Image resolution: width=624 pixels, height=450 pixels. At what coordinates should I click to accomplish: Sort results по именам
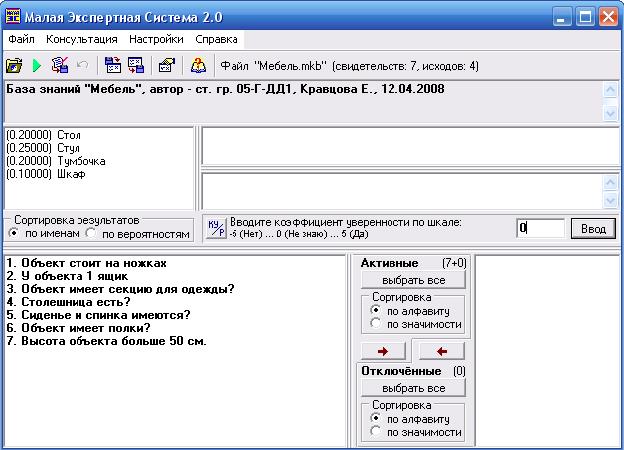pos(44,233)
